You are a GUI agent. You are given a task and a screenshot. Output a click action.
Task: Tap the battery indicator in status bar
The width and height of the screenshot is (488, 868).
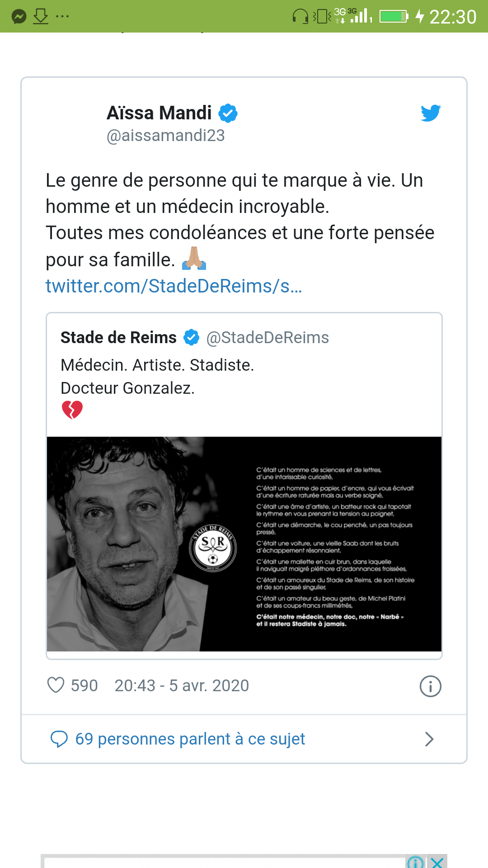click(394, 17)
